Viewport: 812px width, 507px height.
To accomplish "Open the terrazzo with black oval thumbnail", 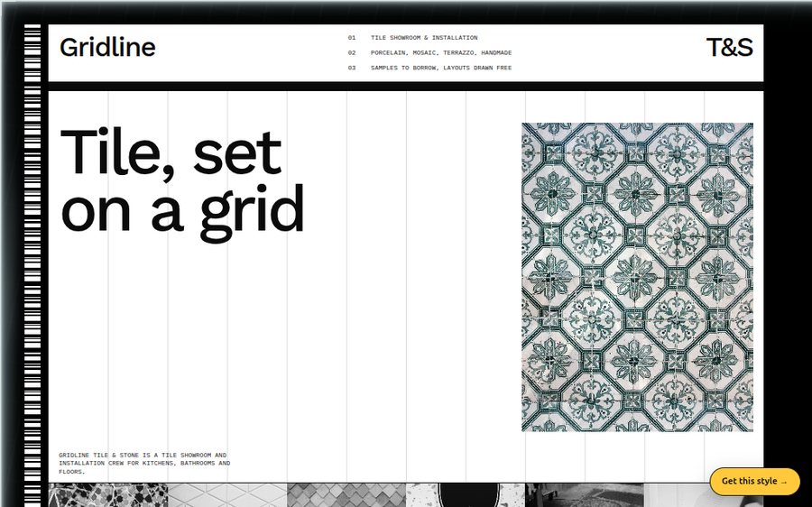I will point(466,495).
